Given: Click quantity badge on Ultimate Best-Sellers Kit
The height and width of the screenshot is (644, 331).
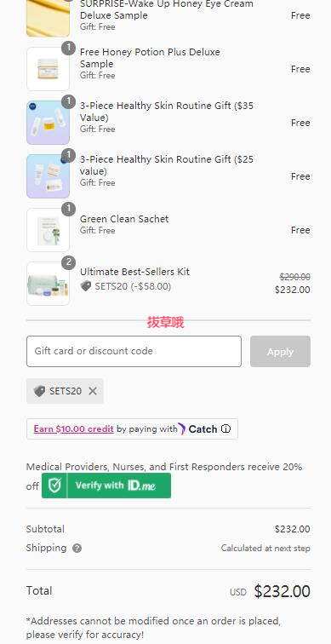Looking at the screenshot, I should (x=68, y=263).
